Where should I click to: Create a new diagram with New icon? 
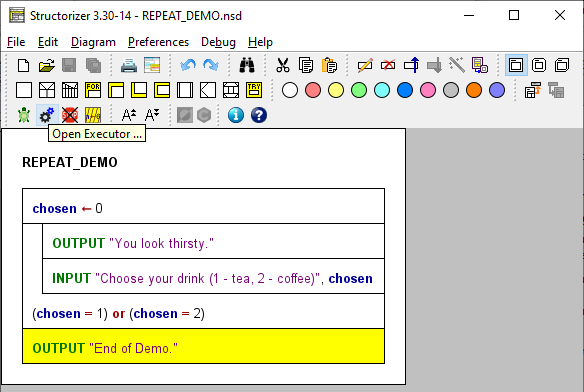(23, 66)
